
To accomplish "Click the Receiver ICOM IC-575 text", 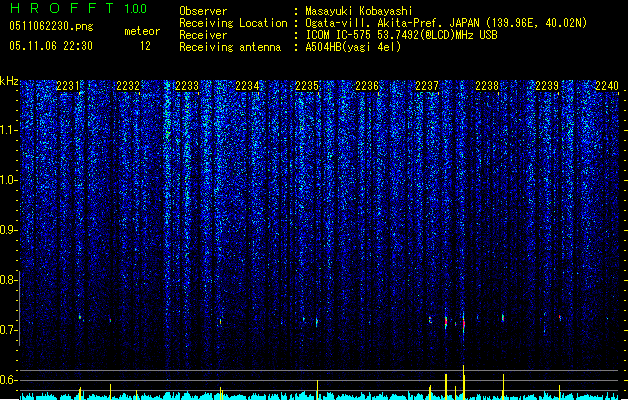I will (x=401, y=35).
